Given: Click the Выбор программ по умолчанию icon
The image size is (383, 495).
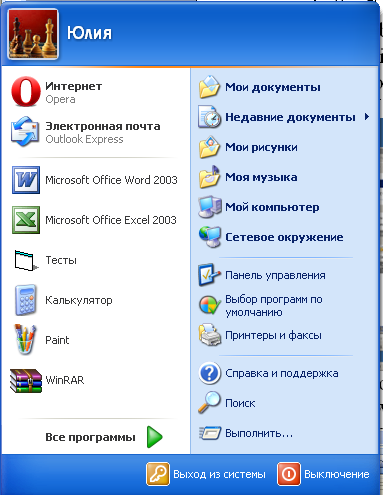Looking at the screenshot, I should coord(209,305).
